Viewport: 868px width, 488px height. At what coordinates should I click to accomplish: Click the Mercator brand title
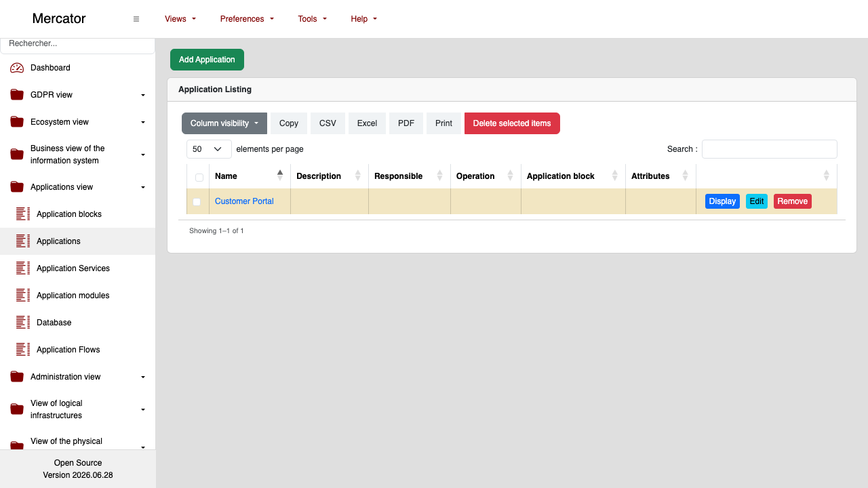pyautogui.click(x=59, y=19)
